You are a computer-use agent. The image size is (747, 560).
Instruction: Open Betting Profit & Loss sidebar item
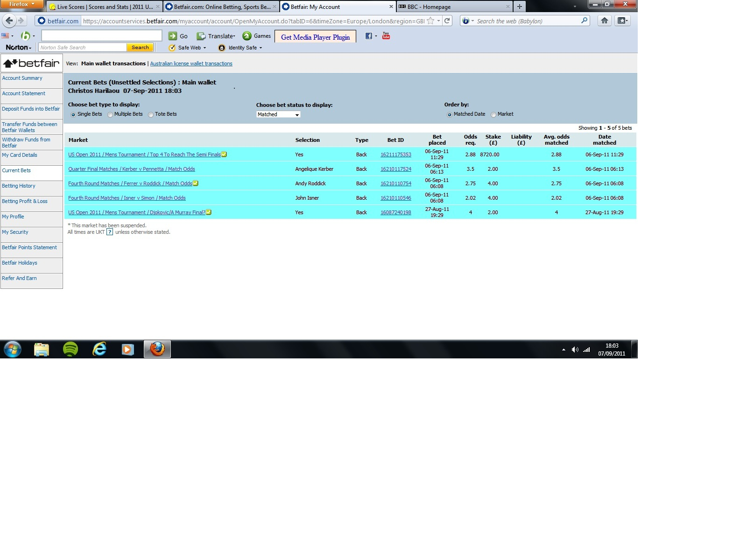coord(25,201)
